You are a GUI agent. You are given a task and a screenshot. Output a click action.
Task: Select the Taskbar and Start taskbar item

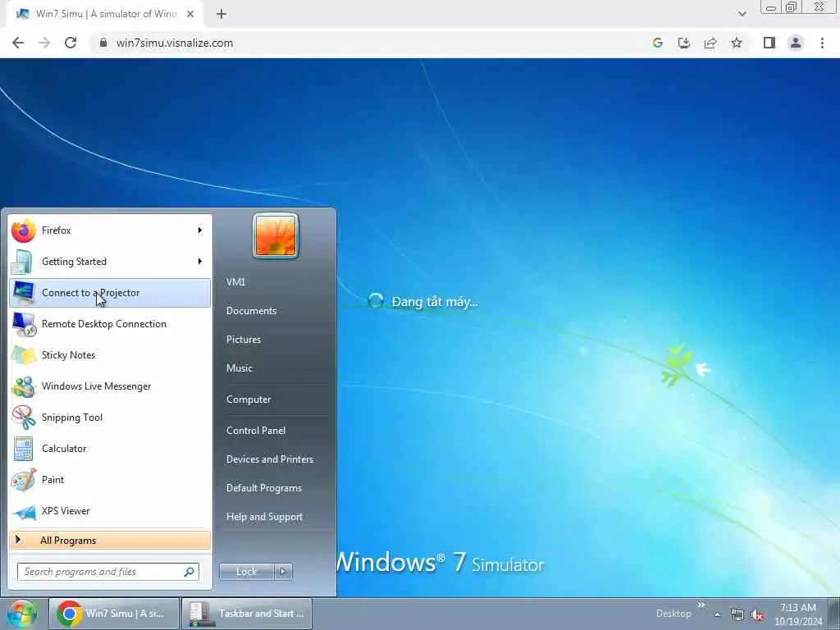(246, 614)
